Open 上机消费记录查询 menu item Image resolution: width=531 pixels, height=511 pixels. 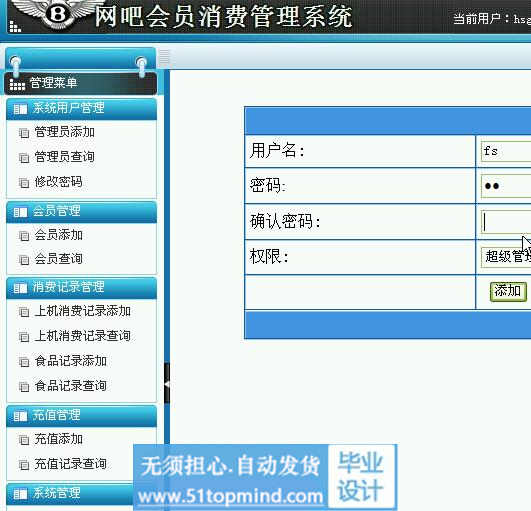pos(83,336)
